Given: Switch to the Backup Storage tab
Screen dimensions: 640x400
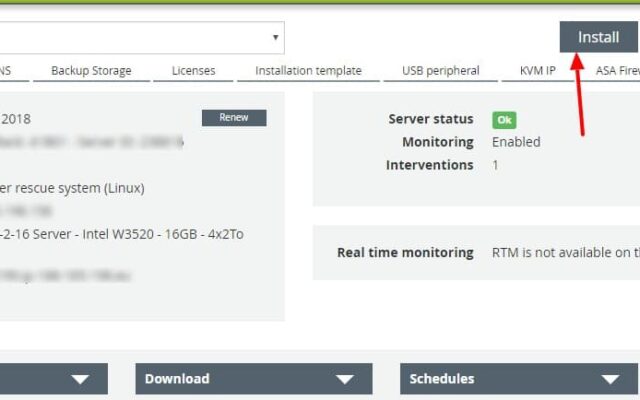Looking at the screenshot, I should click(91, 71).
